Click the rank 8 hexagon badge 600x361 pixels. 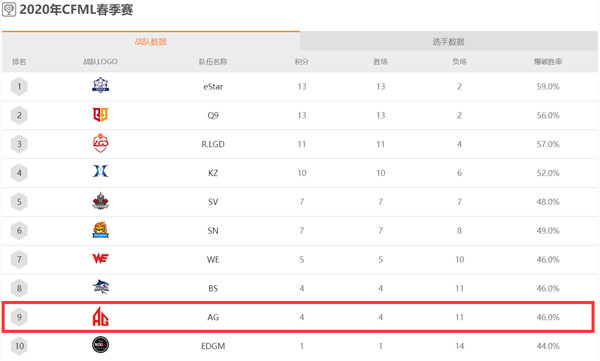coord(19,288)
